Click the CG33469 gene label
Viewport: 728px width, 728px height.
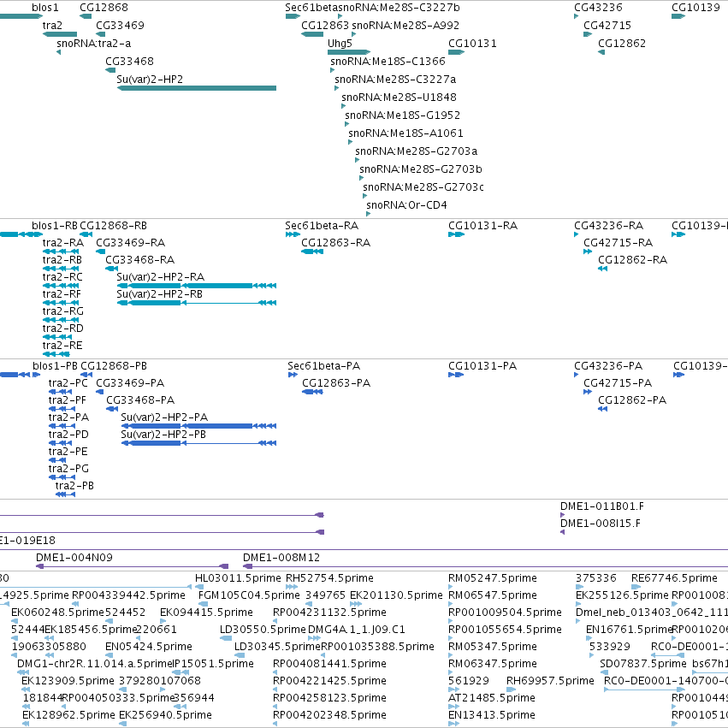click(120, 26)
